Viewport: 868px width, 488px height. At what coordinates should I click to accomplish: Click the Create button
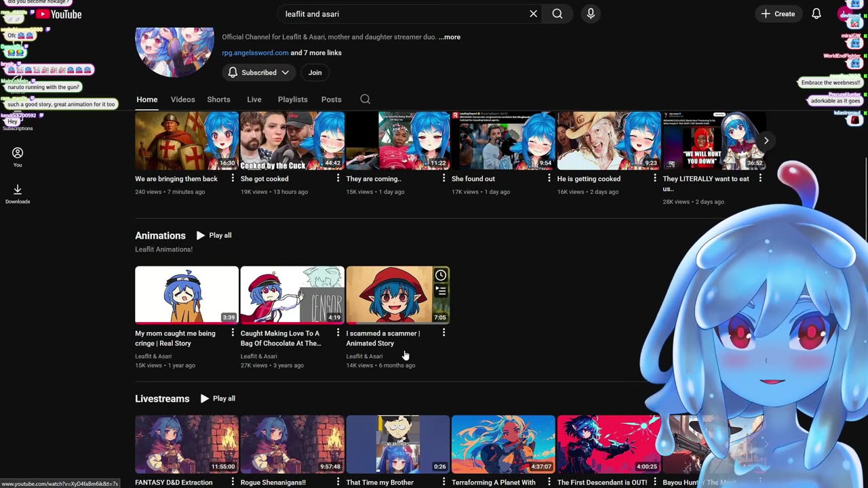point(778,14)
